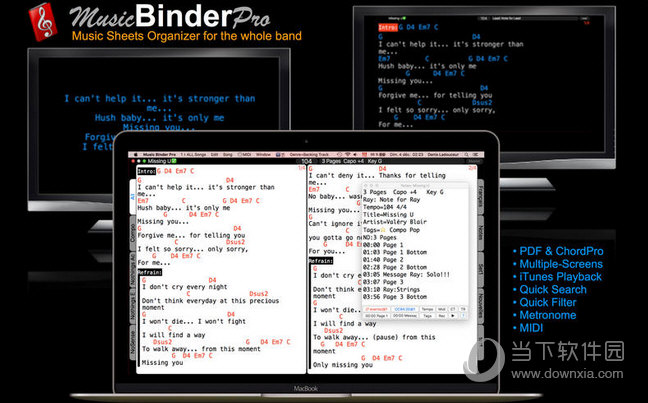Open the Apple menu in the MacBook menu bar

tap(135, 154)
